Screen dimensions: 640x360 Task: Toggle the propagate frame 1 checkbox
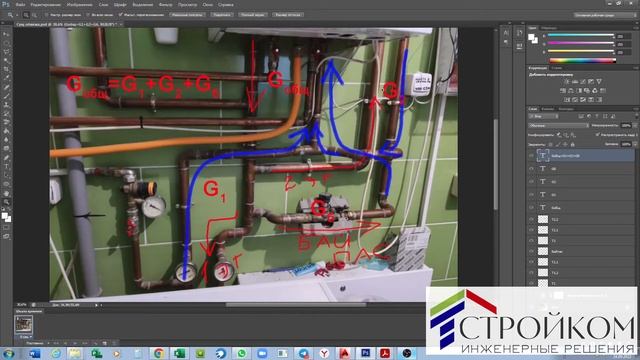pyautogui.click(x=597, y=135)
